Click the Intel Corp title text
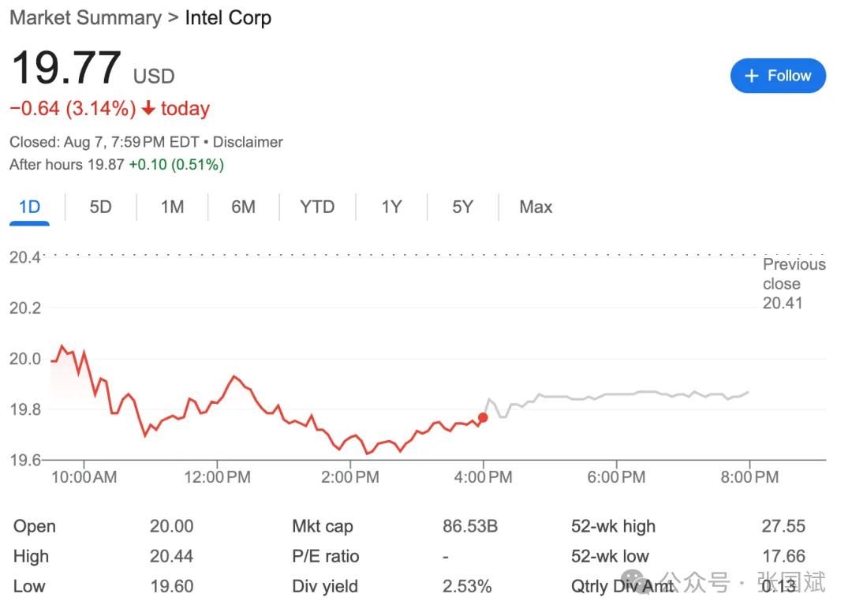852x616 pixels. pos(228,18)
